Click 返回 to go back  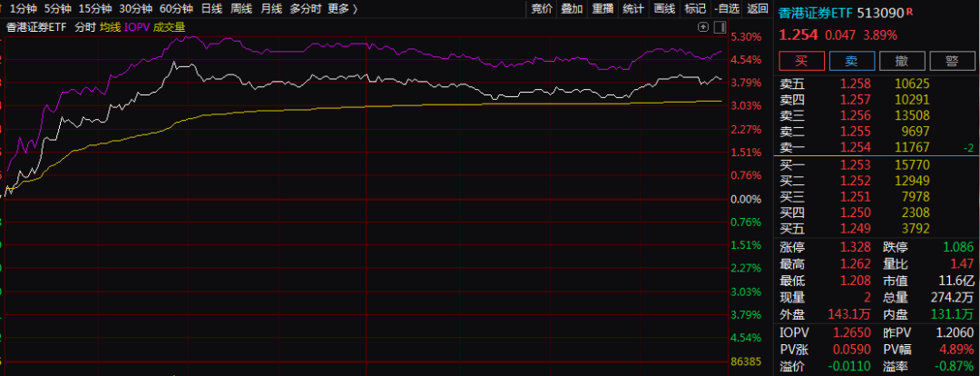coord(757,9)
